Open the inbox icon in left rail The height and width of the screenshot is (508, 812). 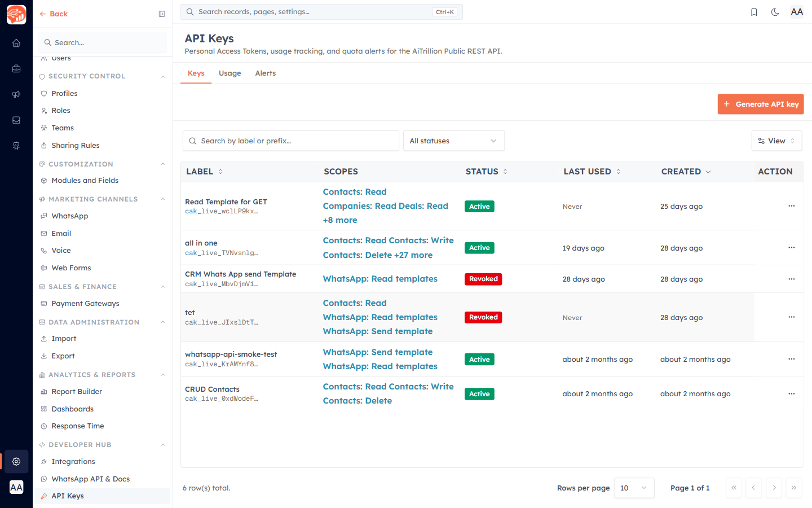(16, 120)
